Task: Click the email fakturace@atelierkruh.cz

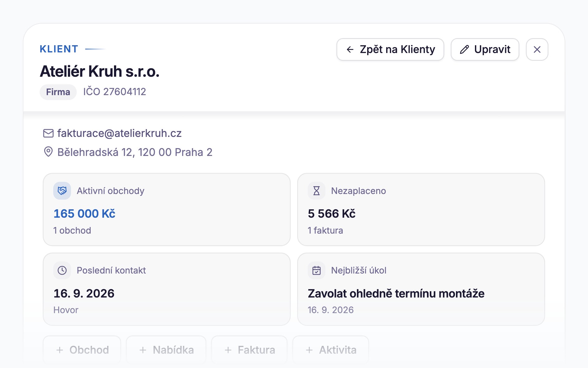Action: 119,133
